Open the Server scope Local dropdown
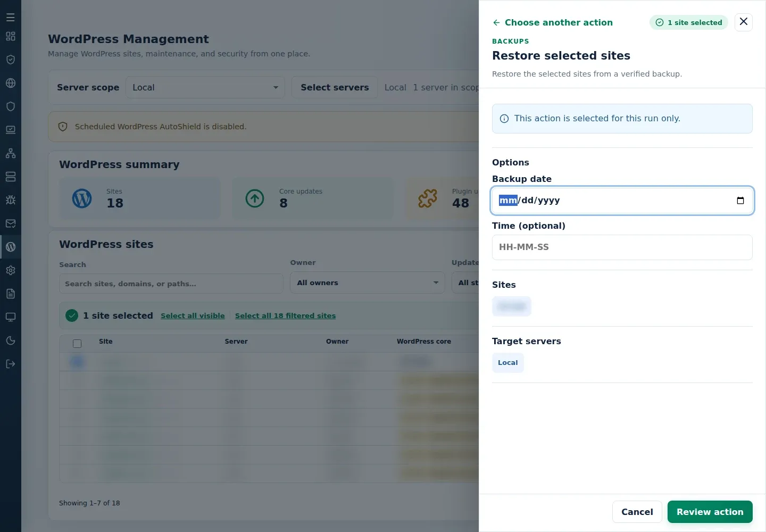 coord(205,87)
